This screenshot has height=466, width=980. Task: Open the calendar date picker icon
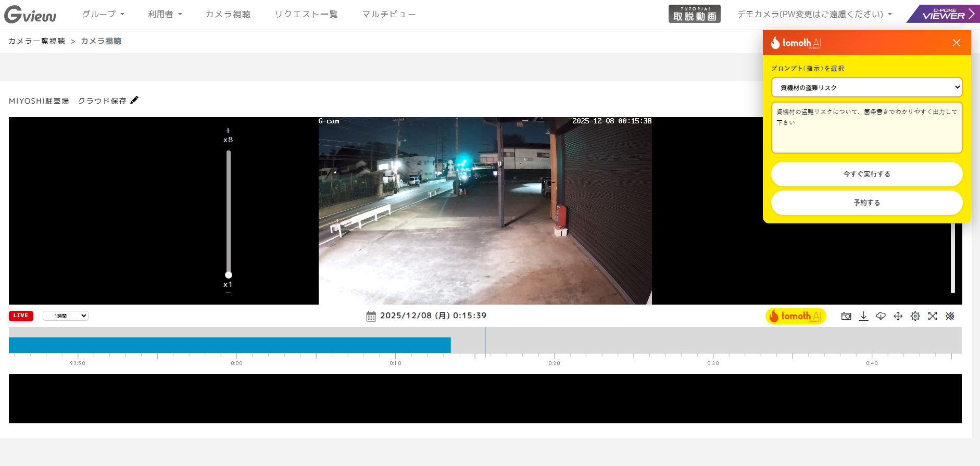coord(371,316)
